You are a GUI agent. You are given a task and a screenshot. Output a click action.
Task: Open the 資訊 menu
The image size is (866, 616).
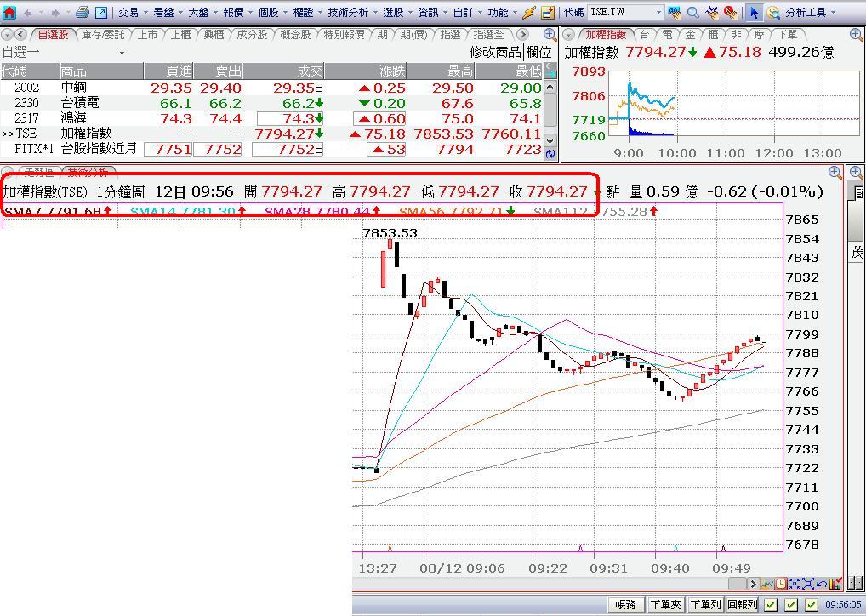click(x=428, y=12)
